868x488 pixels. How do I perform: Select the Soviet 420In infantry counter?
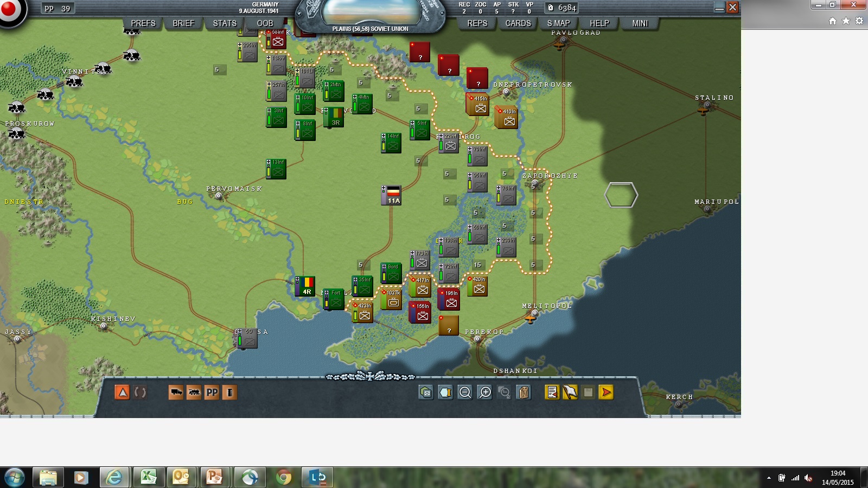tap(477, 286)
